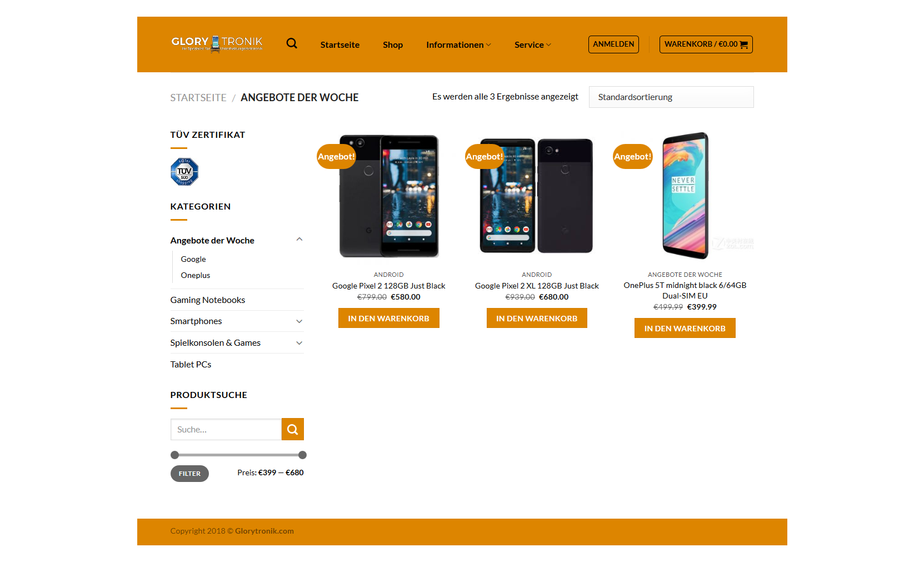Viewport: 924px width, 562px height.
Task: Open the Standardsortierung sort dropdown
Action: tap(671, 97)
